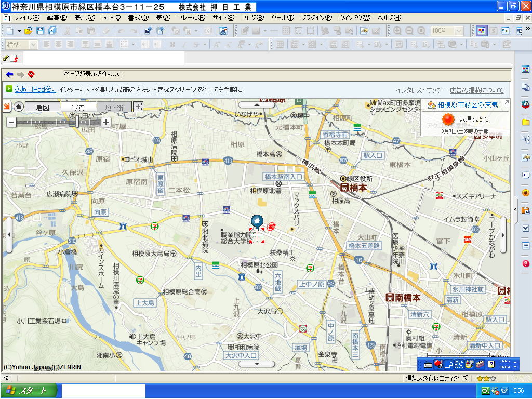Pan the map right with the side arrow
Image resolution: width=532 pixels, height=399 pixels.
(503, 234)
